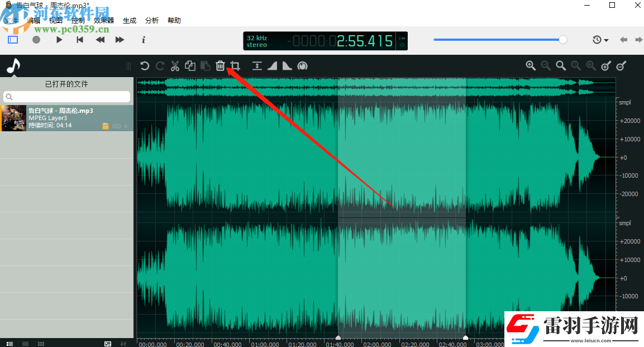Apply the fade out effect
The image size is (644, 347).
pyautogui.click(x=287, y=66)
